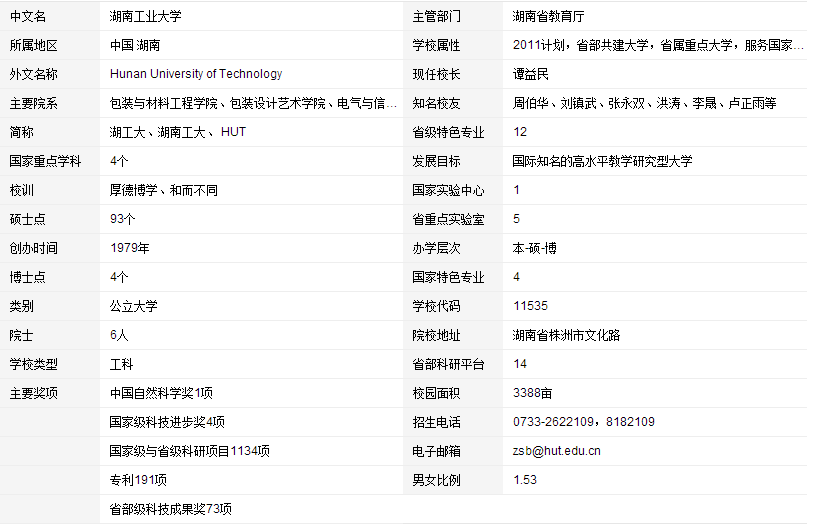Select the 省部级科技成果奖73项 entry

click(x=170, y=509)
